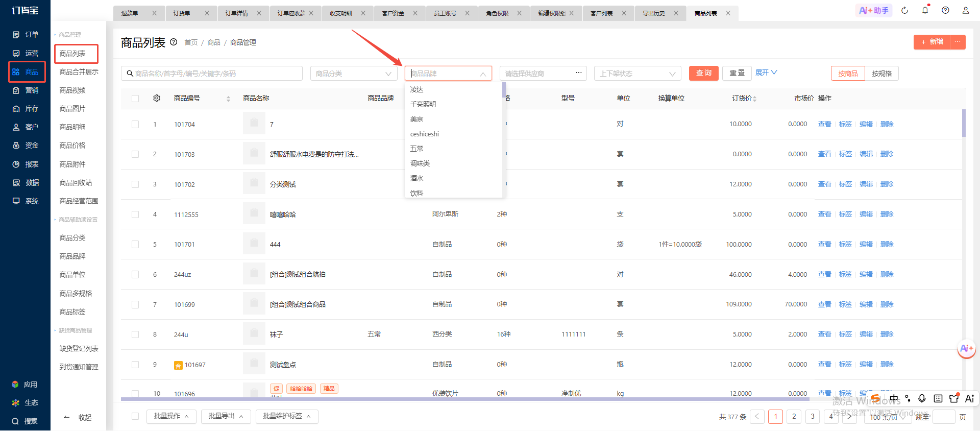Open the 营销 module in sidebar

click(x=26, y=90)
